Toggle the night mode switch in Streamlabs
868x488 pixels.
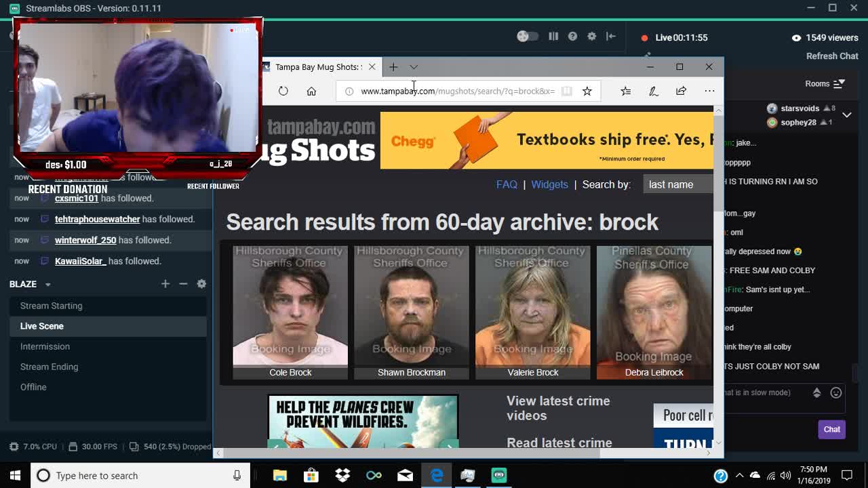(x=527, y=37)
